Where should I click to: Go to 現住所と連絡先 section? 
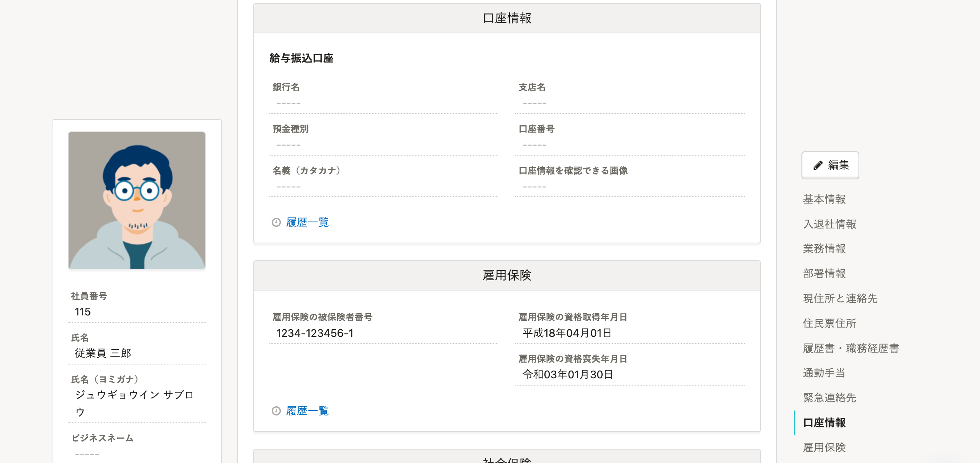(840, 299)
